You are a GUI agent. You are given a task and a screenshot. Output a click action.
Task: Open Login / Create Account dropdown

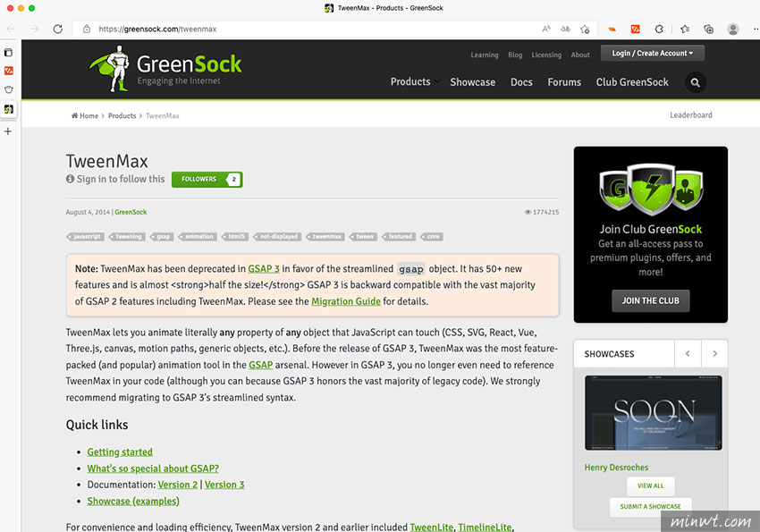(653, 54)
